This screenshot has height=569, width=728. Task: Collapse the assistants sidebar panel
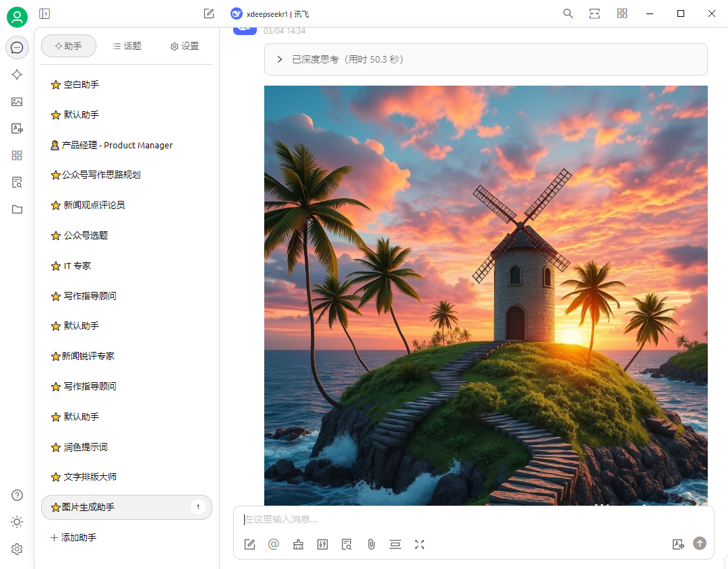click(44, 13)
